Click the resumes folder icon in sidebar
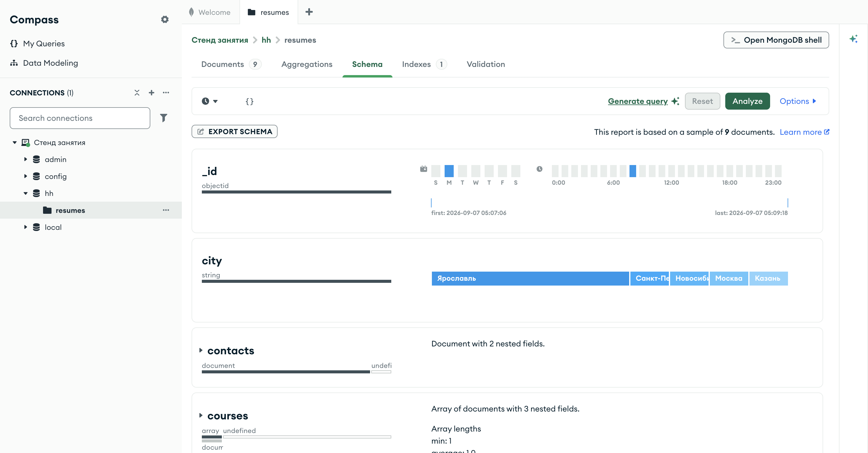The image size is (868, 453). click(47, 210)
